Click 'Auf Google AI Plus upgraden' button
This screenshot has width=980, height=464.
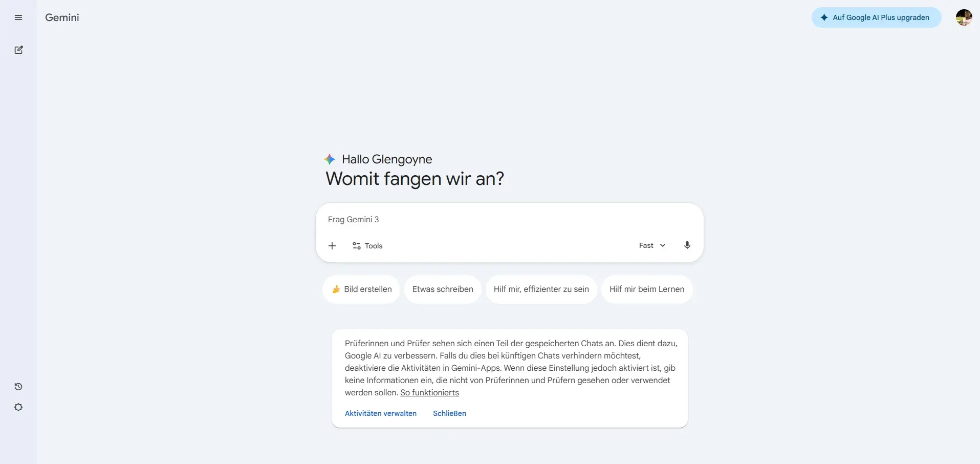[876, 17]
